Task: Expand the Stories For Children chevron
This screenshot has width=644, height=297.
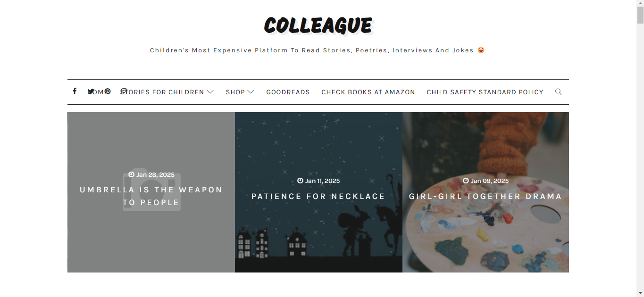Action: click(x=210, y=92)
